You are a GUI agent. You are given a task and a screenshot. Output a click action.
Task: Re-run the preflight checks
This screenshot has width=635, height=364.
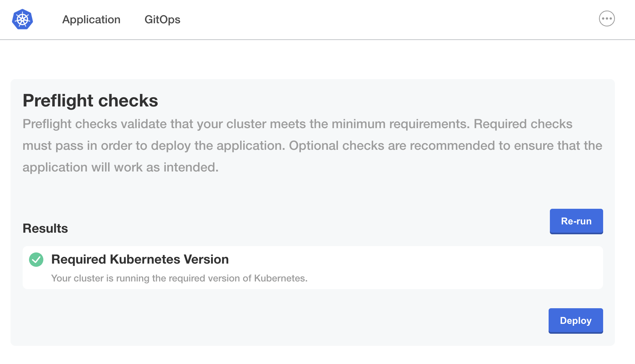tap(576, 221)
